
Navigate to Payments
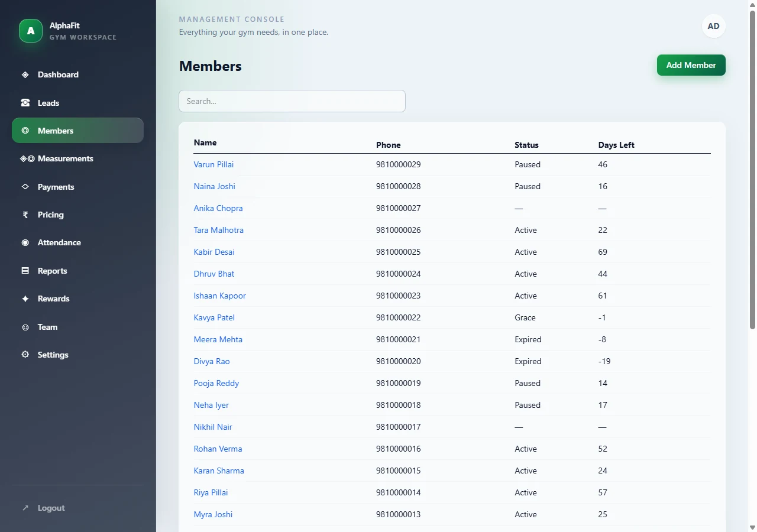pyautogui.click(x=77, y=187)
